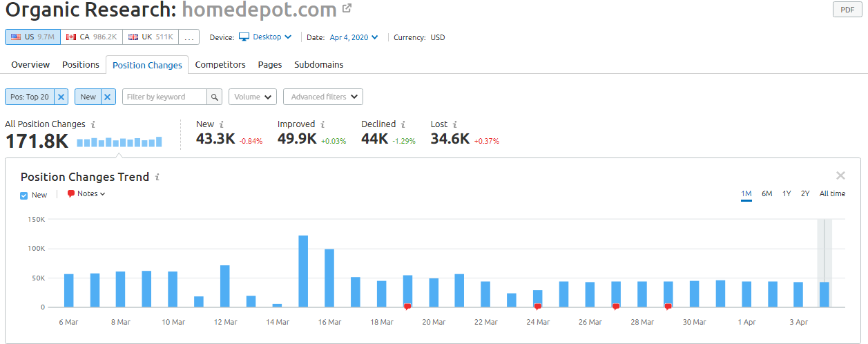The height and width of the screenshot is (344, 868).
Task: Switch to the Positions tab
Action: [x=81, y=64]
